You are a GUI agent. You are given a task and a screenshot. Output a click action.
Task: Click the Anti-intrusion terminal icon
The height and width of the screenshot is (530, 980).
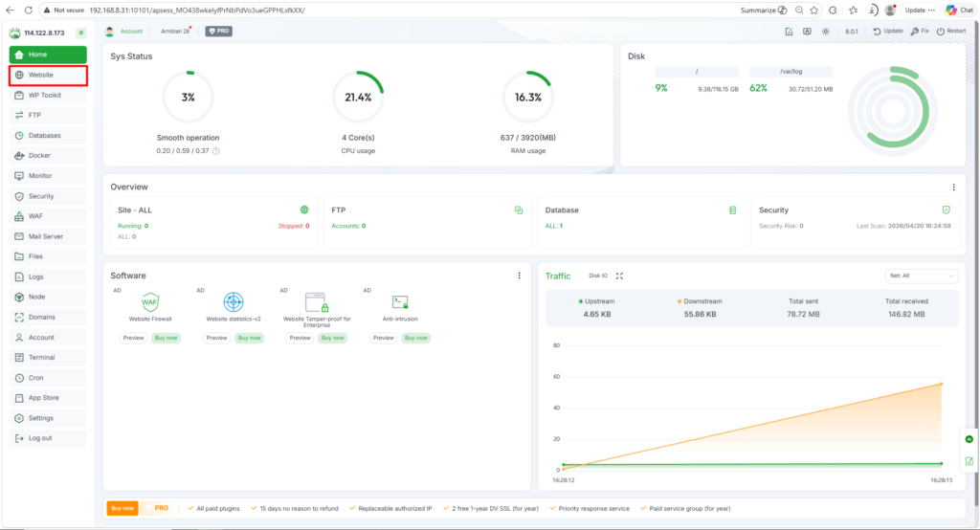click(x=400, y=302)
